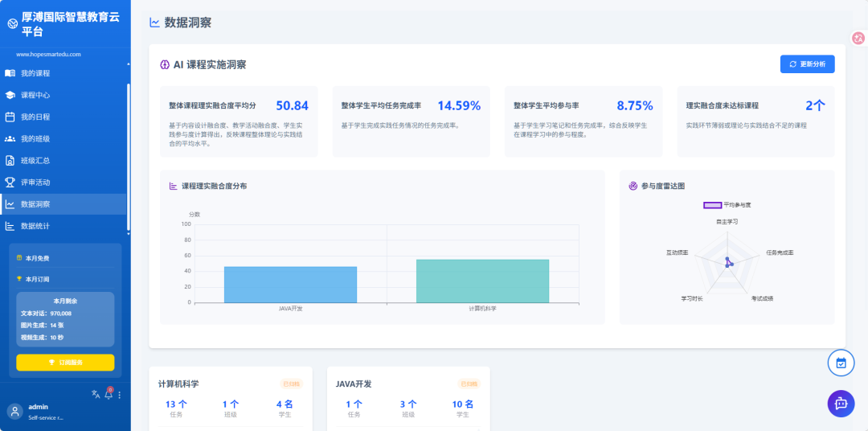Click the radar chart data polygon
The image size is (868, 431).
click(x=728, y=263)
